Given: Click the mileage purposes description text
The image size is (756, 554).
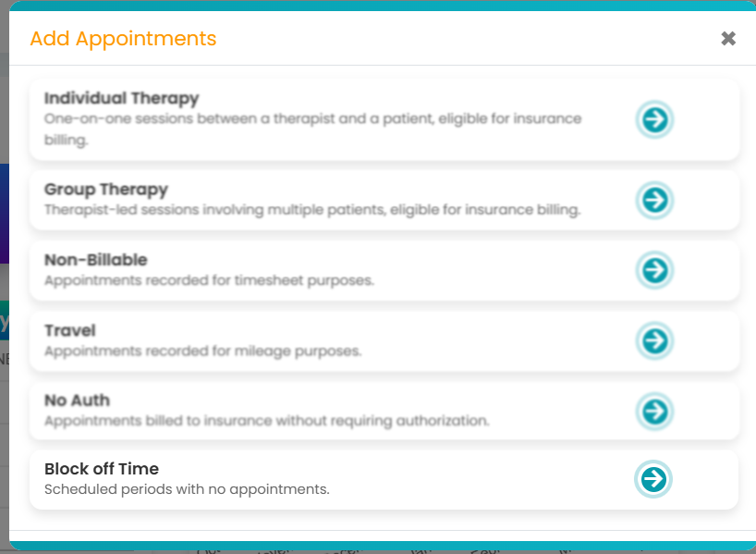Looking at the screenshot, I should point(202,351).
